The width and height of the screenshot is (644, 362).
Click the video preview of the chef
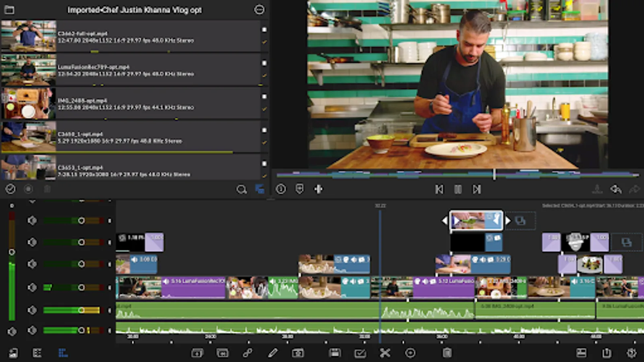458,84
